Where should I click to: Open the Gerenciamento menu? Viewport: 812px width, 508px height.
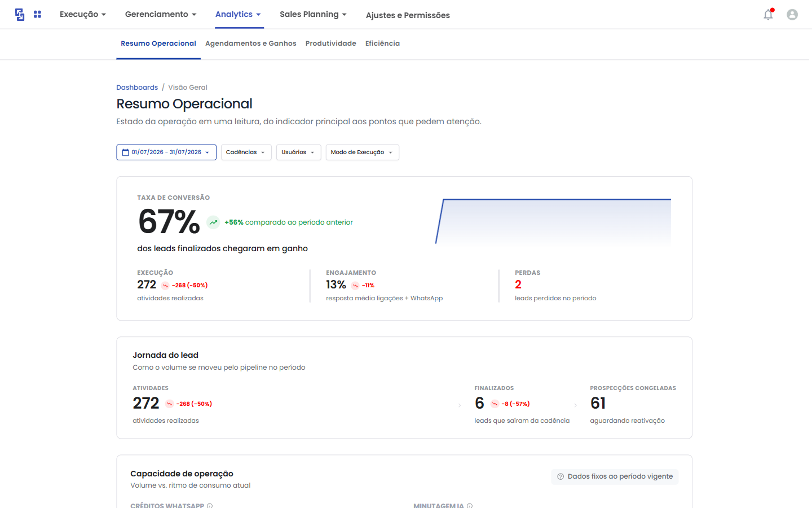(x=161, y=15)
